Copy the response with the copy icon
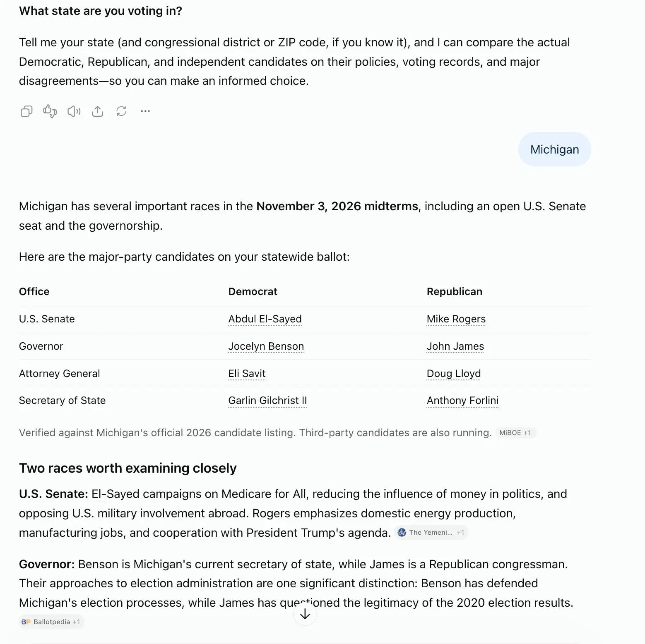The height and width of the screenshot is (644, 645). click(26, 111)
